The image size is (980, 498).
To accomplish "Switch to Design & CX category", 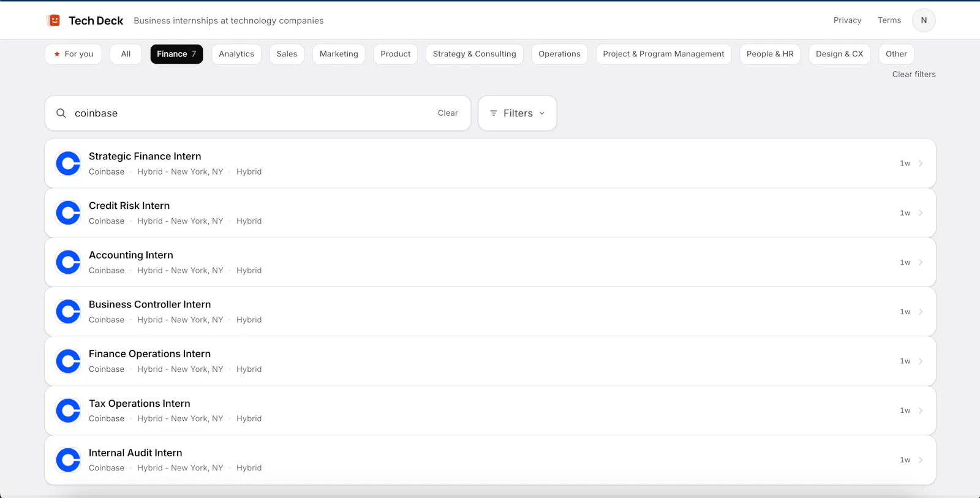I will coord(839,54).
